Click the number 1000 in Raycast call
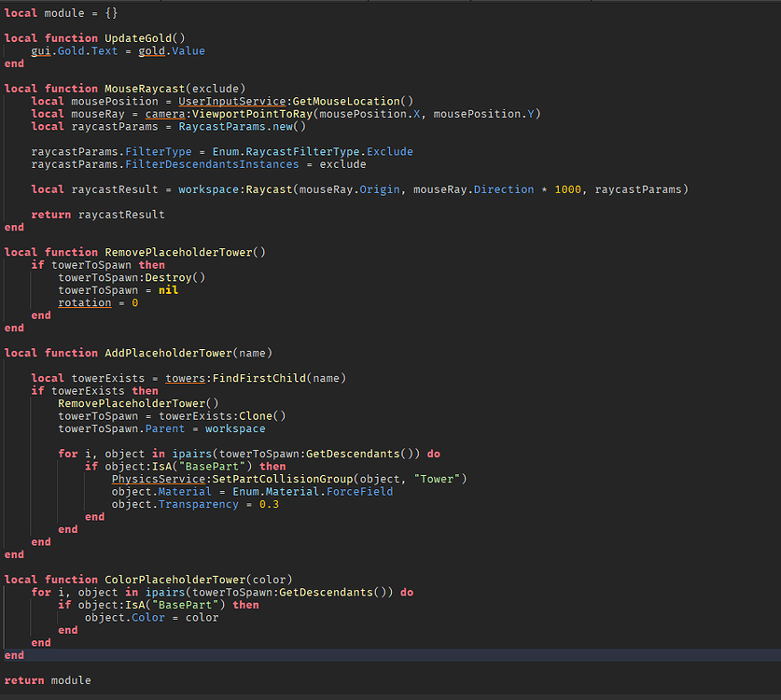The width and height of the screenshot is (781, 700). tap(569, 189)
